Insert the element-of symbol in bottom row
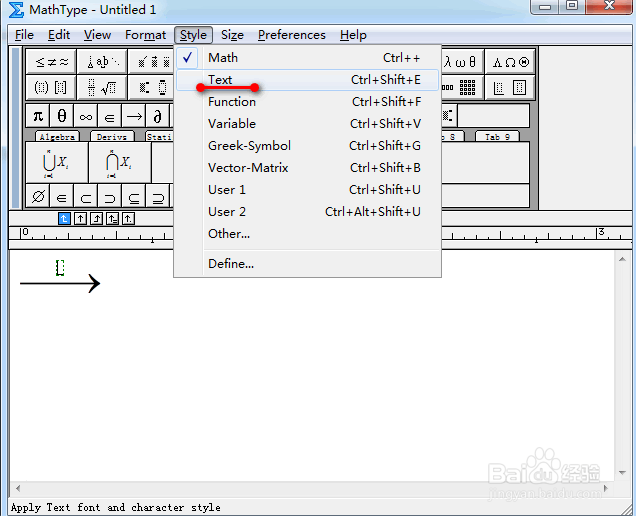The width and height of the screenshot is (636, 516). (x=62, y=196)
